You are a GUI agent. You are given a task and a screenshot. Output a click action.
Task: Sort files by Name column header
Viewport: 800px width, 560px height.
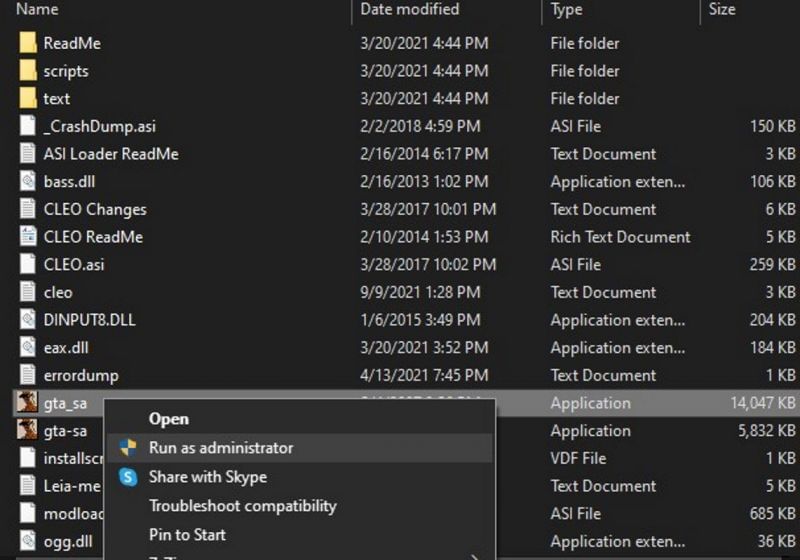pyautogui.click(x=37, y=9)
